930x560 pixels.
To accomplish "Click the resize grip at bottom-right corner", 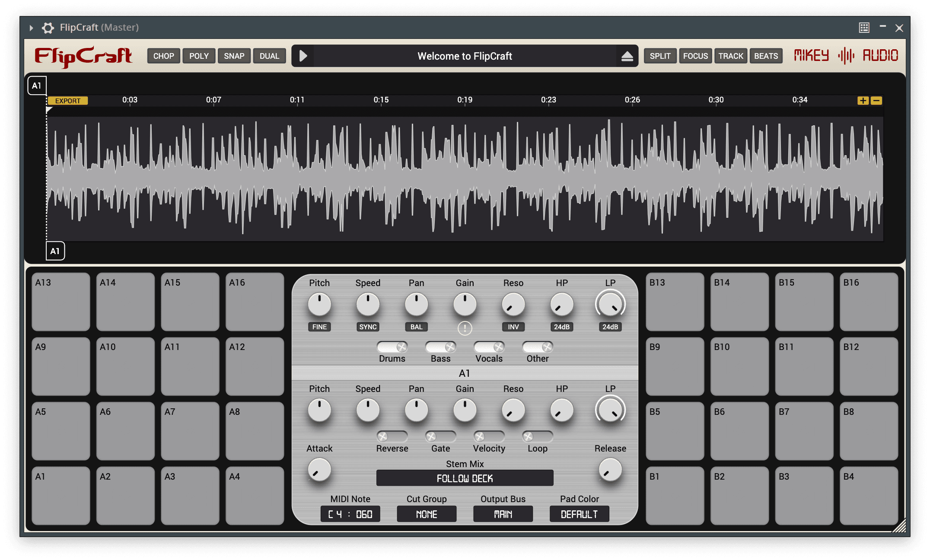I will point(899,525).
